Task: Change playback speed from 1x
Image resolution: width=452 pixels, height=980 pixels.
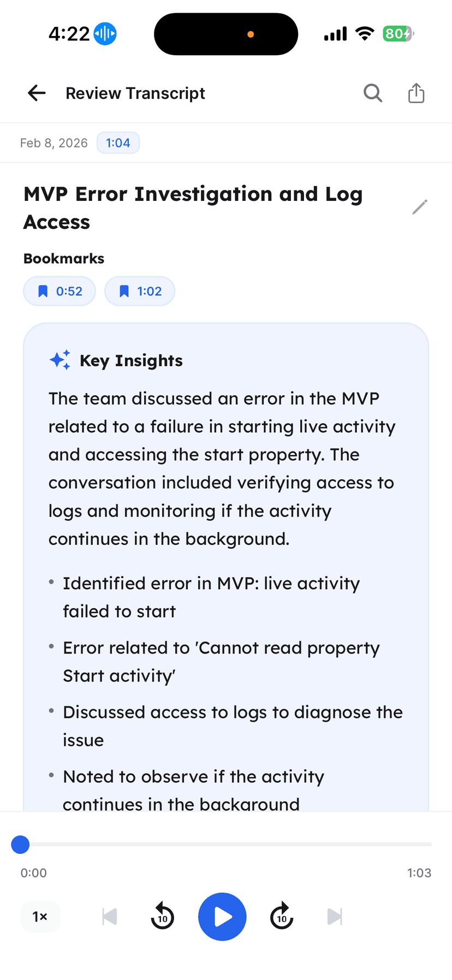Action: click(x=40, y=917)
